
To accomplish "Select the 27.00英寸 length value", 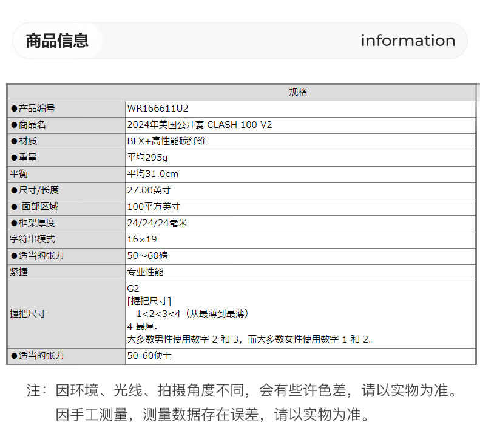I will tap(149, 190).
